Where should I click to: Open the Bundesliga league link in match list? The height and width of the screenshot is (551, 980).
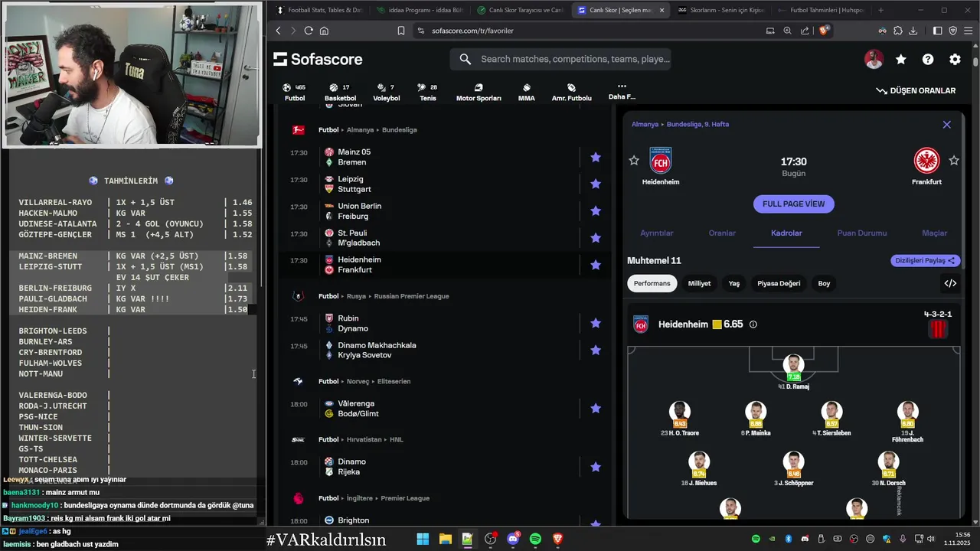click(x=399, y=130)
